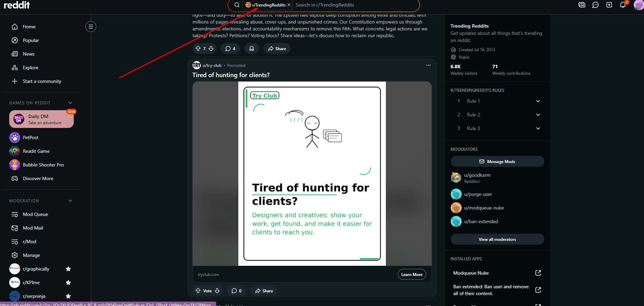Open r/graphically community
Screen dimensions: 644x306
point(36,269)
